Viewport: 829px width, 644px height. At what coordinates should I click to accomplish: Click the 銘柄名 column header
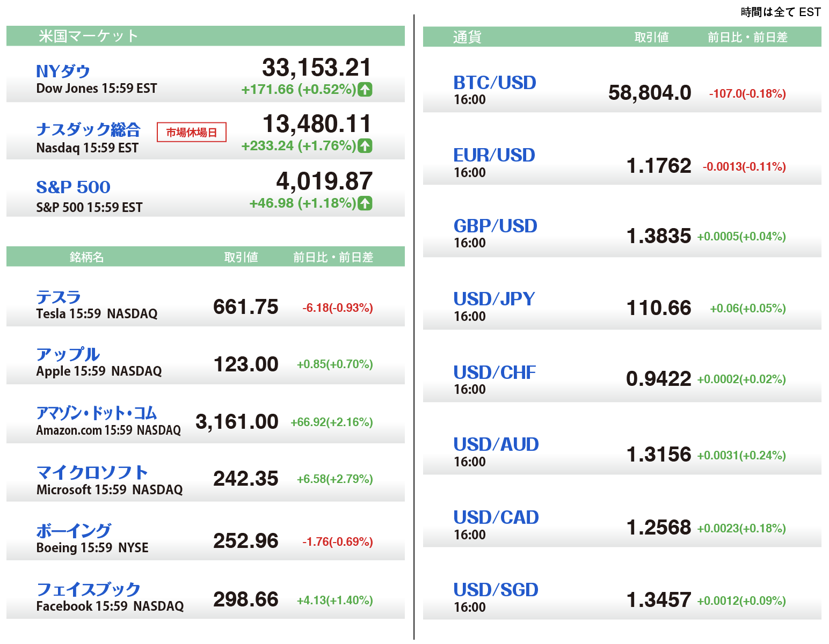[86, 257]
